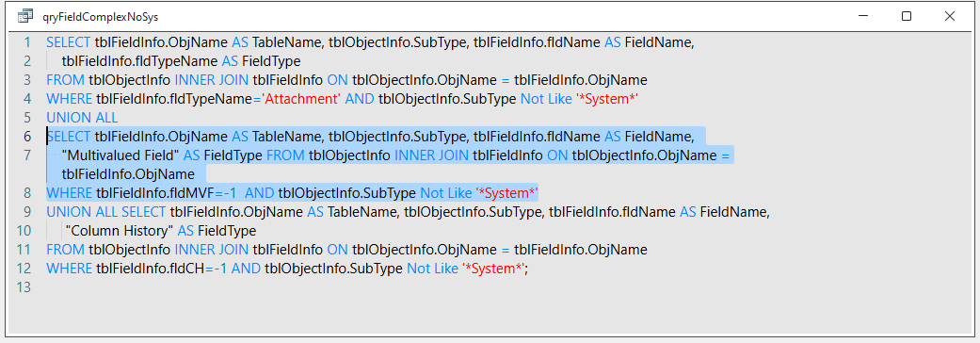
Task: Minimize the qryFieldComplexNoSys window
Action: 863,17
